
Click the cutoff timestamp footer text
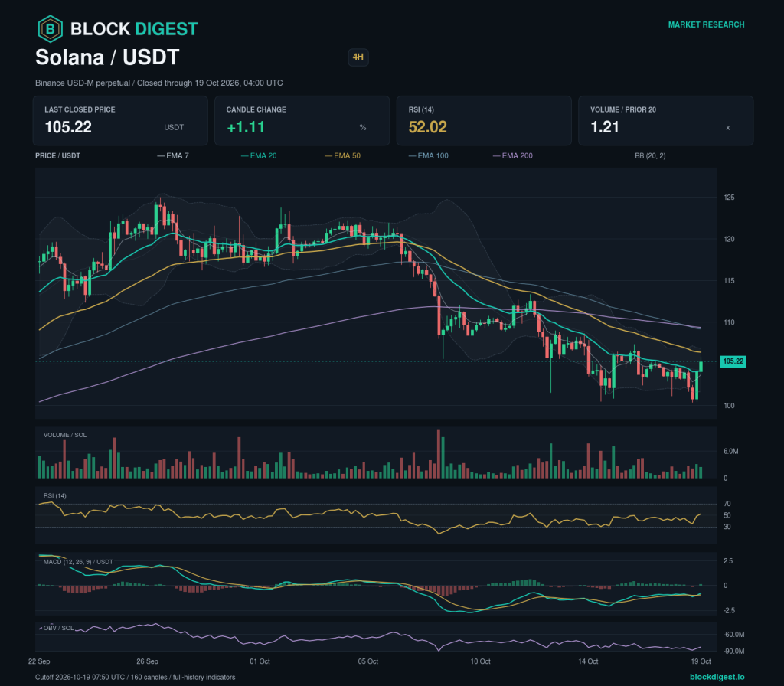tap(135, 677)
